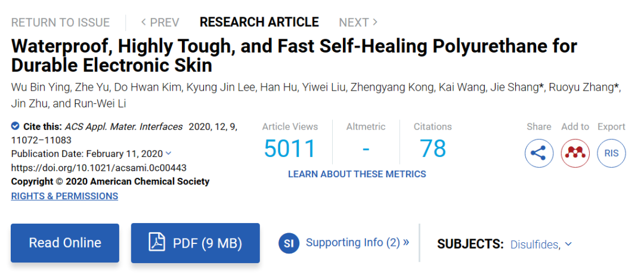Go to the NEXT article
This screenshot has height=275, width=644.
[358, 23]
